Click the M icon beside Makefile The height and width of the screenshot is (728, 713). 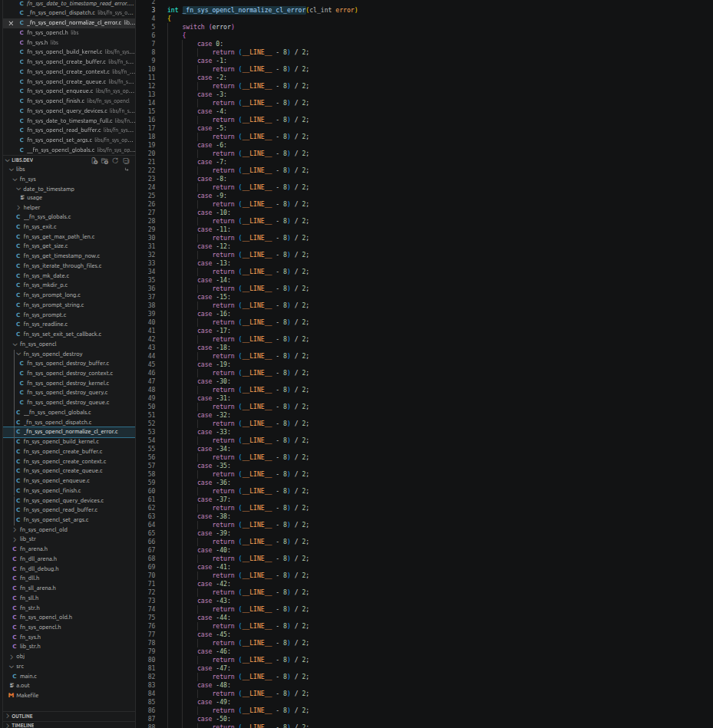pyautogui.click(x=12, y=696)
